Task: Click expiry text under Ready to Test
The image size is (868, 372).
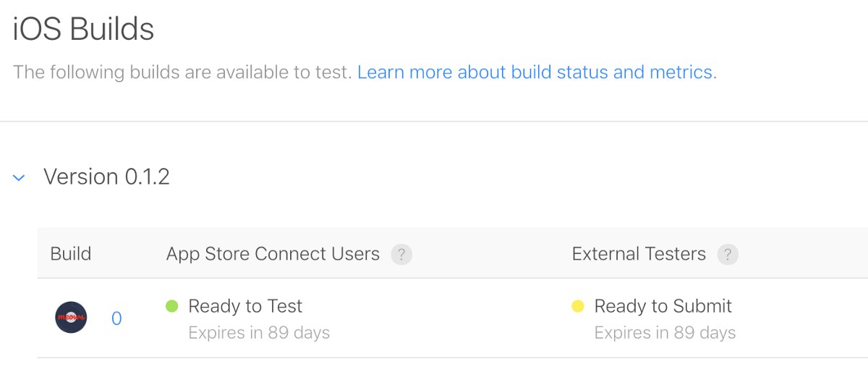Action: 259,333
